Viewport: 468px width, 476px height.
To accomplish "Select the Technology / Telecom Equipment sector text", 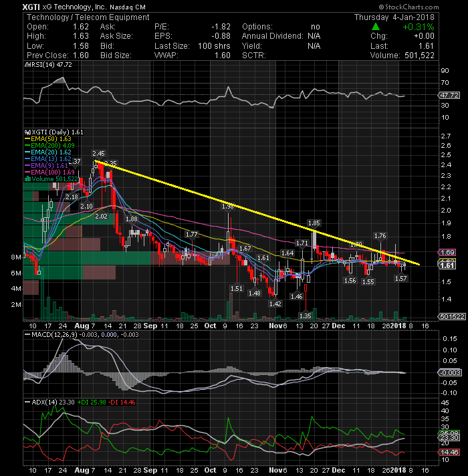I will [x=88, y=17].
